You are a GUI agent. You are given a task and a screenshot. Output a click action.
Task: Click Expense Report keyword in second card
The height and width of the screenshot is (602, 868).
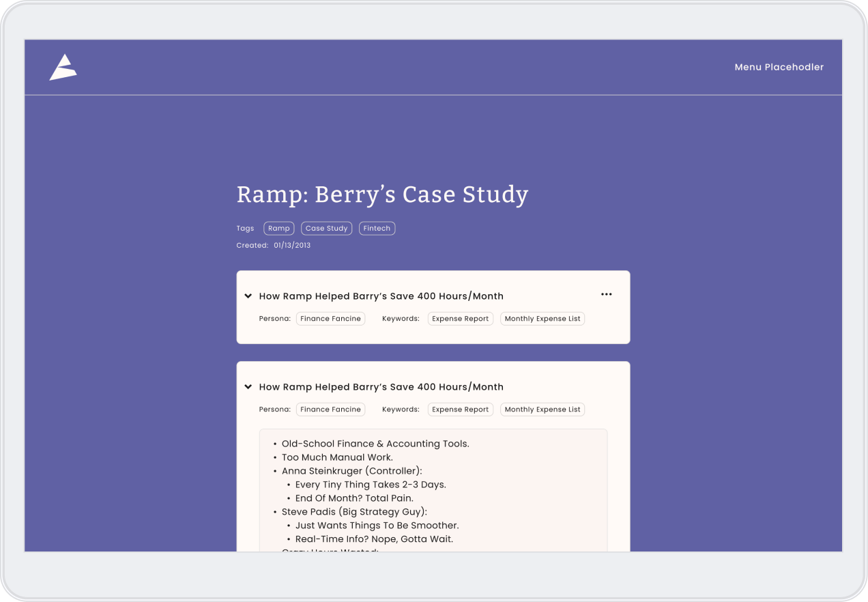pos(461,410)
